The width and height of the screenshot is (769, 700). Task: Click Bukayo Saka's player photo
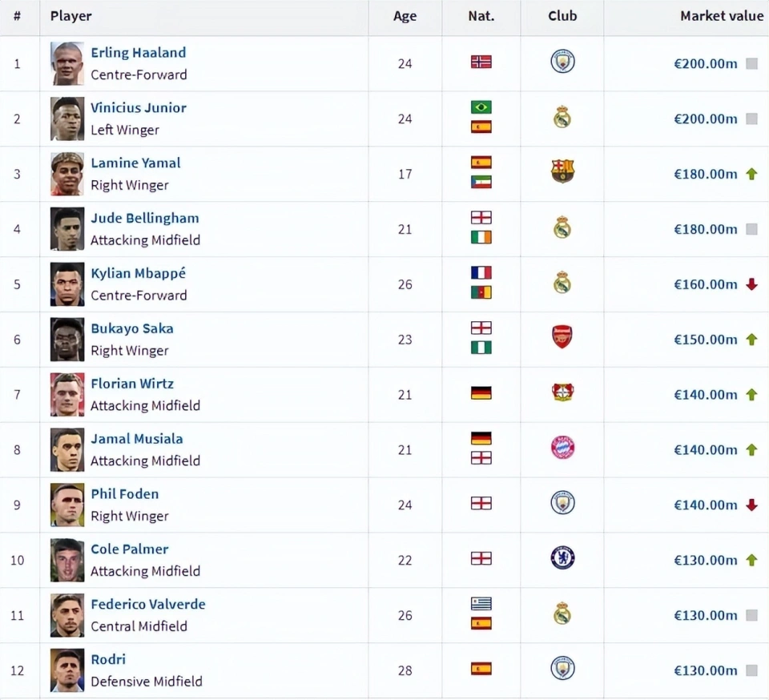pyautogui.click(x=67, y=340)
